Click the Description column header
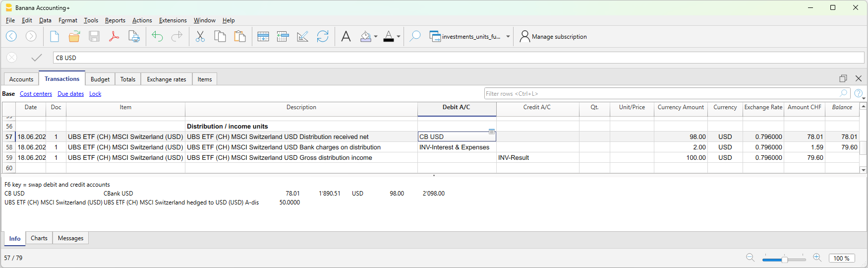 click(301, 107)
